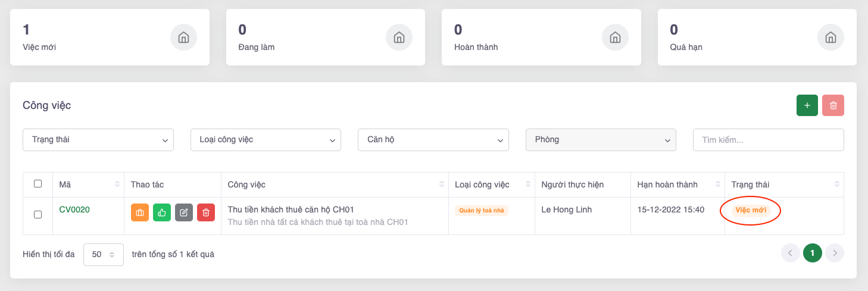Viewport: 868px width, 291px height.
Task: Click the green plus add-task button
Action: tap(807, 105)
